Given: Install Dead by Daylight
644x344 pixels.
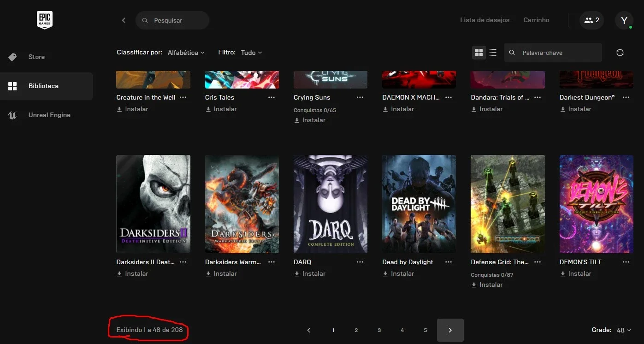Looking at the screenshot, I should [x=398, y=274].
